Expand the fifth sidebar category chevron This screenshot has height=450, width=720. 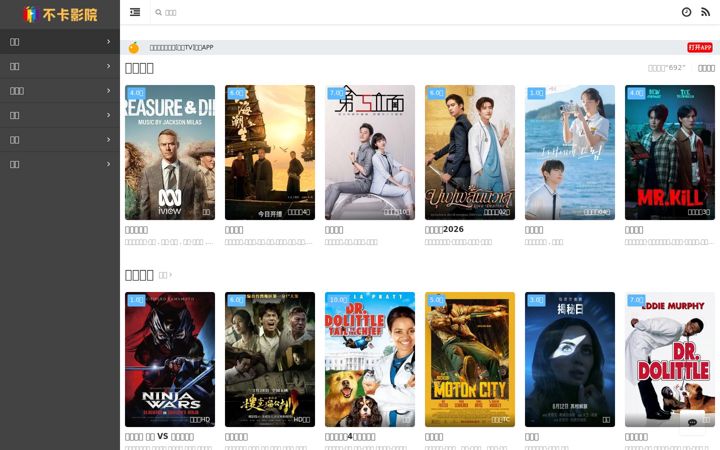point(108,140)
